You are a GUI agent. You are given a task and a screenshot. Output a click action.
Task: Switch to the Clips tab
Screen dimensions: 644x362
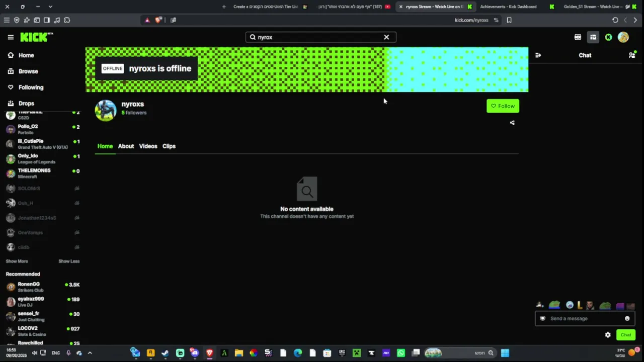(169, 146)
